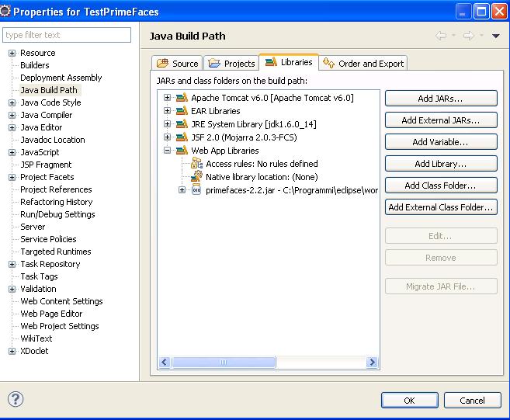Click the Access rules icon
The image size is (510, 420).
click(196, 163)
